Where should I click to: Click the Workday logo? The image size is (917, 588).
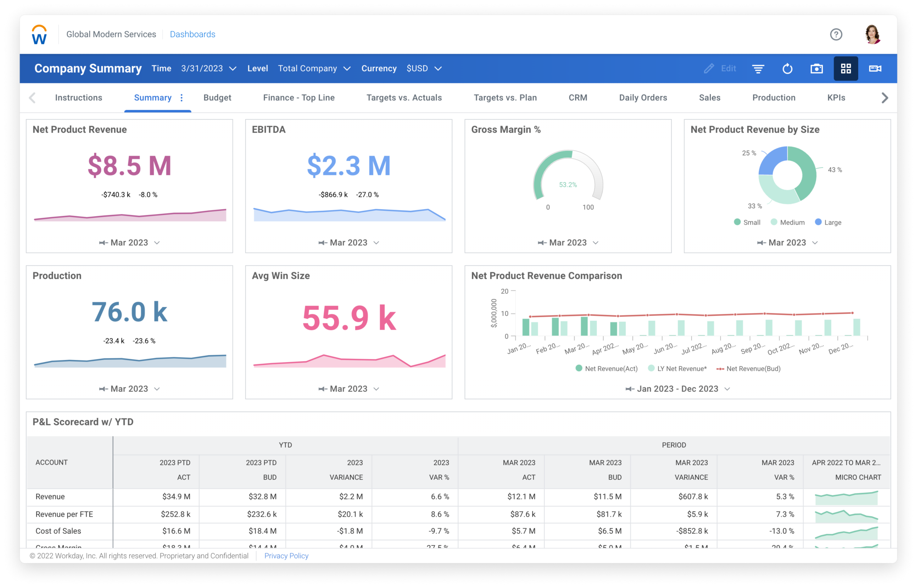click(39, 34)
